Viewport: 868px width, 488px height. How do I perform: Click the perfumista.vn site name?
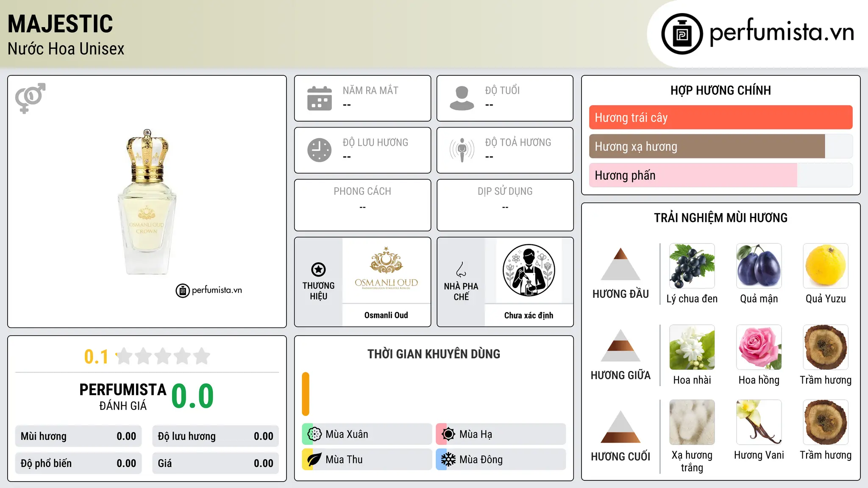click(782, 32)
